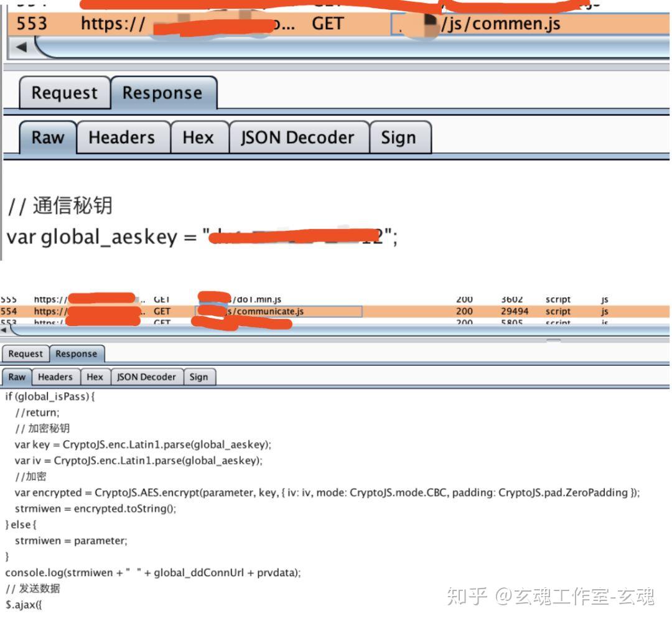672x624 pixels.
Task: Select row 554 with communicate.js
Action: click(x=335, y=311)
